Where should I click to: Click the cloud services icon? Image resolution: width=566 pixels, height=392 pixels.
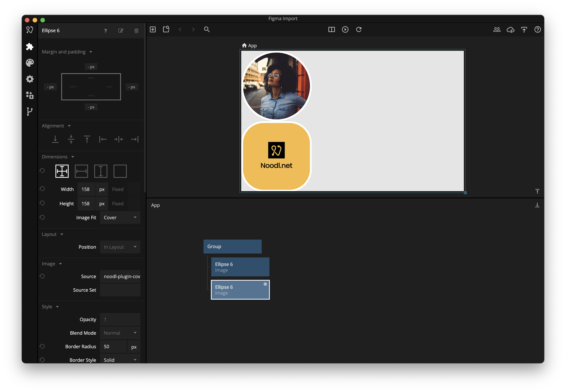pos(510,30)
